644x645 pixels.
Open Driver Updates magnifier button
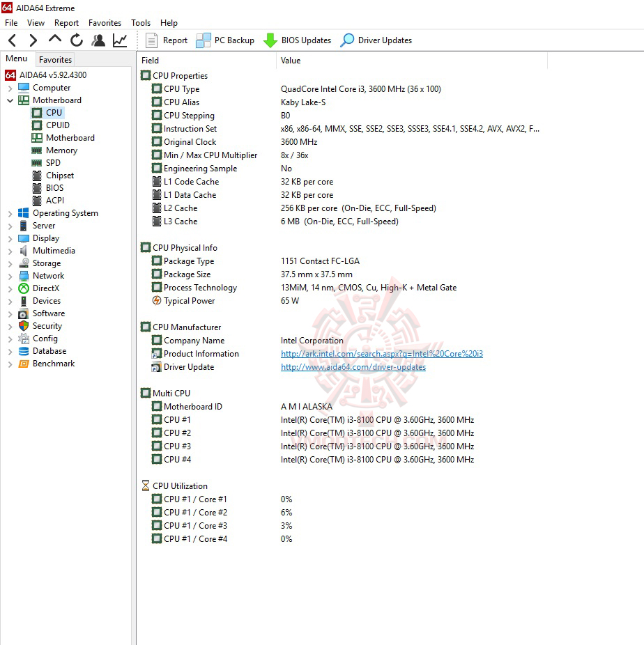point(376,40)
